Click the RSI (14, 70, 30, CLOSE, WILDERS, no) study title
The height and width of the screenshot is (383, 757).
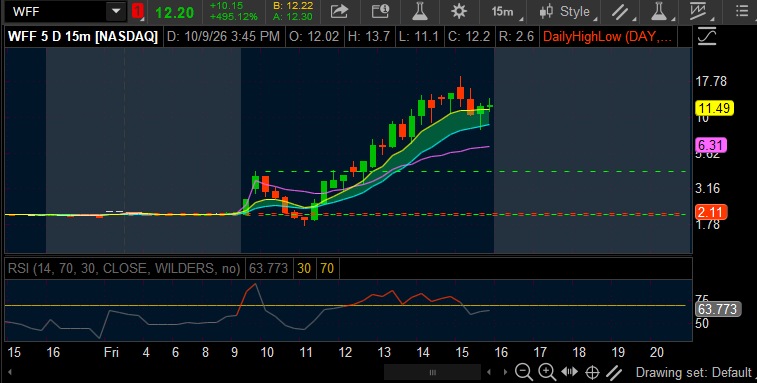124,269
